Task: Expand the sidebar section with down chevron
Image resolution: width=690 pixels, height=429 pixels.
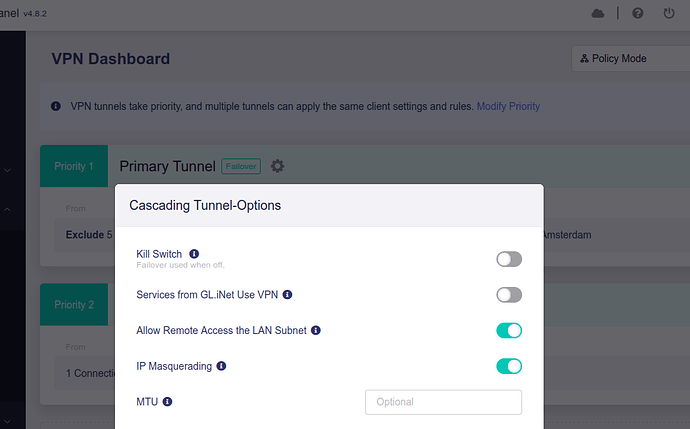Action: pos(8,171)
